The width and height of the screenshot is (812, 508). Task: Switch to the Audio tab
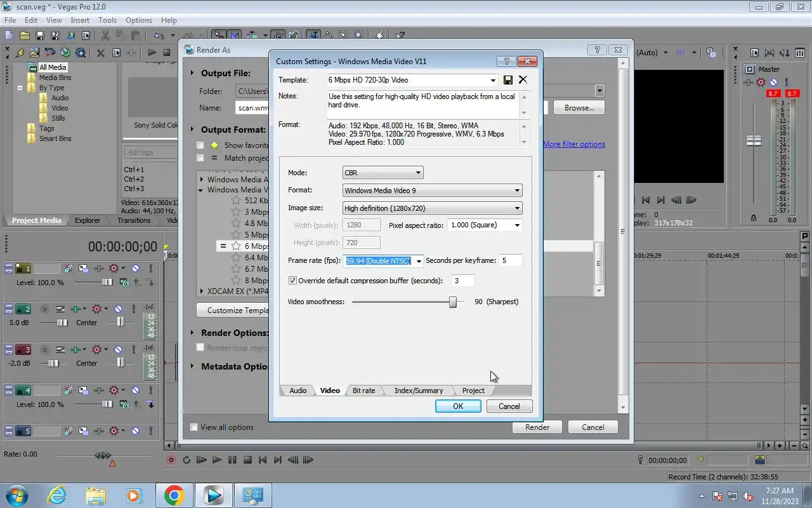[x=298, y=391]
